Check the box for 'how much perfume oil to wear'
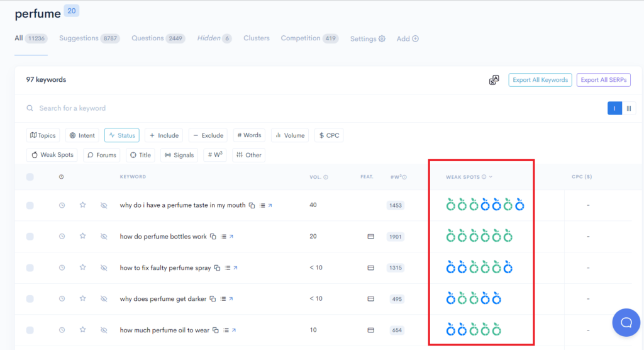This screenshot has height=350, width=644. coord(30,330)
